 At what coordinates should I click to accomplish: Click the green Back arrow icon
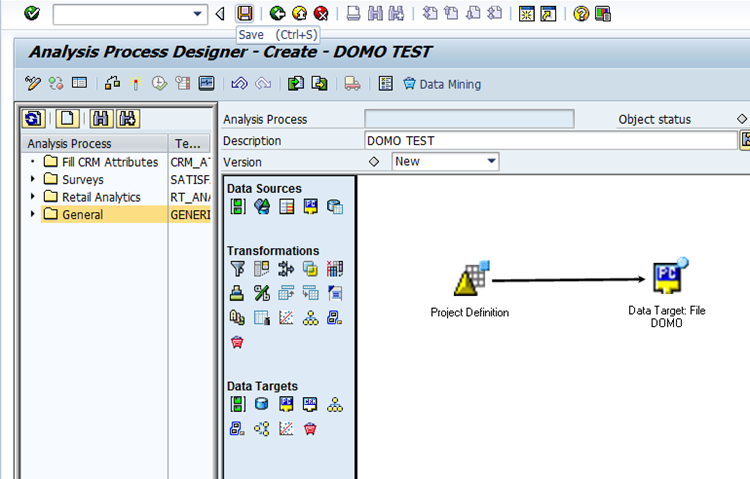[x=277, y=13]
